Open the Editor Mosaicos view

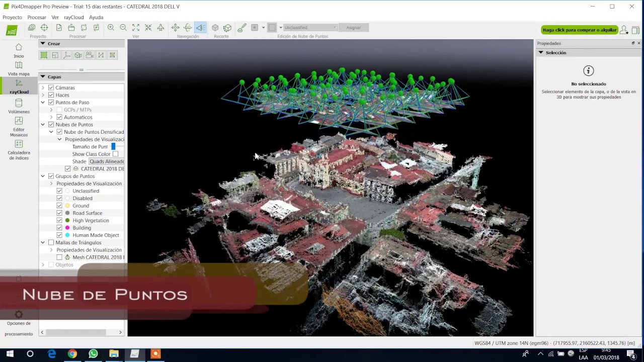click(19, 127)
